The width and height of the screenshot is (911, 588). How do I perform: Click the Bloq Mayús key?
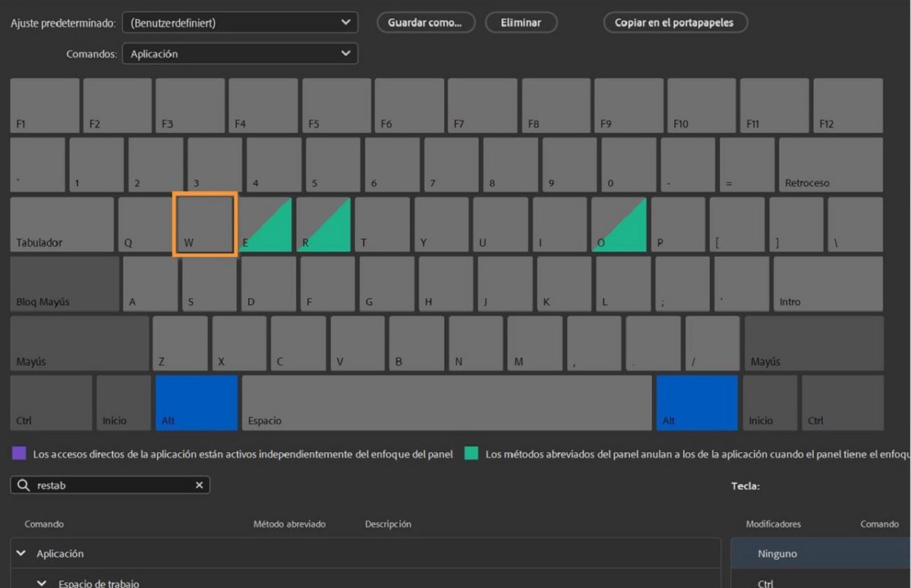[65, 284]
